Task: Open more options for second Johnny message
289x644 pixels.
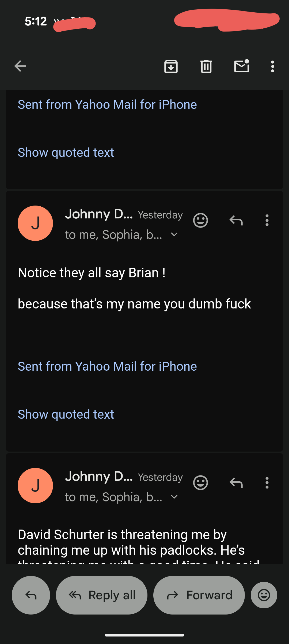Action: (x=267, y=483)
